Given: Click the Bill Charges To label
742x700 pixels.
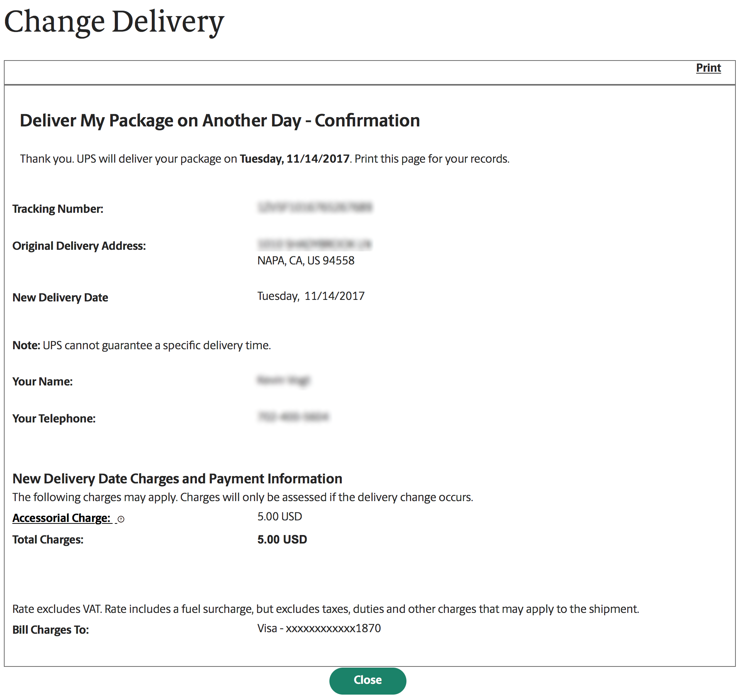Looking at the screenshot, I should click(x=50, y=630).
